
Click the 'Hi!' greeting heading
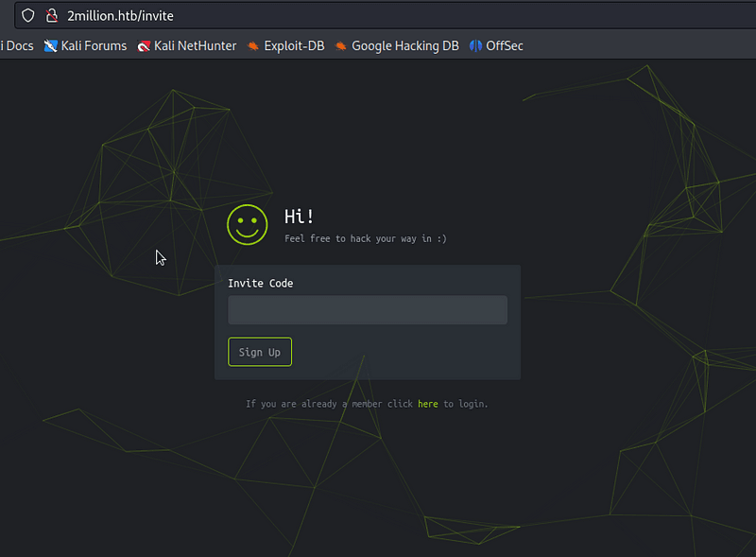pyautogui.click(x=298, y=216)
